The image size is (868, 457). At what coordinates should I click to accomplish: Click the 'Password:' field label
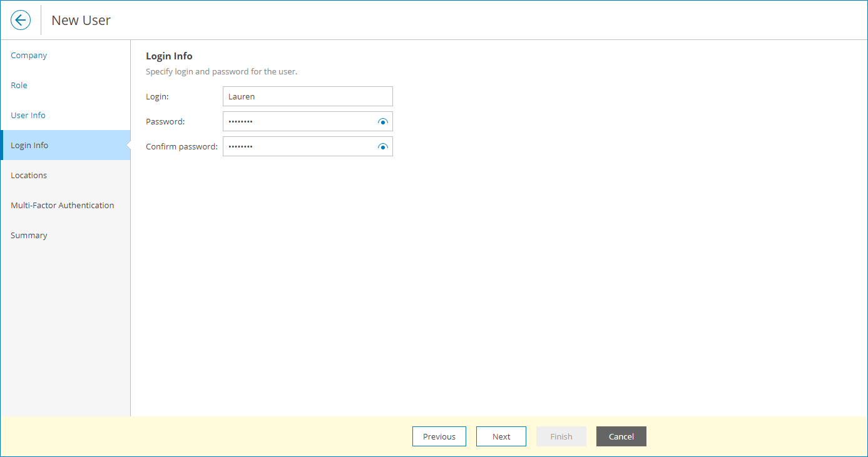(x=165, y=122)
